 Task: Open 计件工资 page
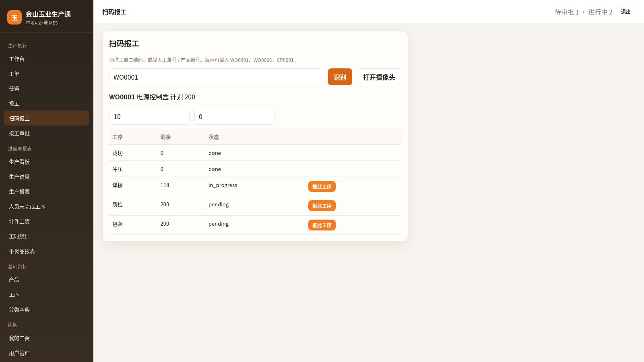[47, 222]
